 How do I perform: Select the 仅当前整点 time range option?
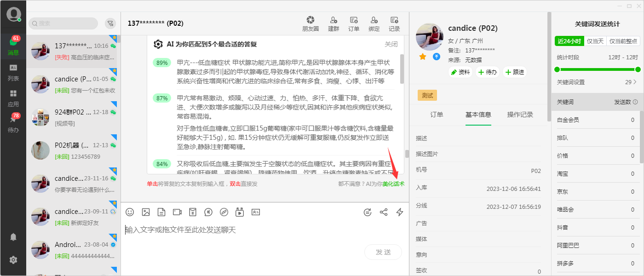pyautogui.click(x=623, y=41)
